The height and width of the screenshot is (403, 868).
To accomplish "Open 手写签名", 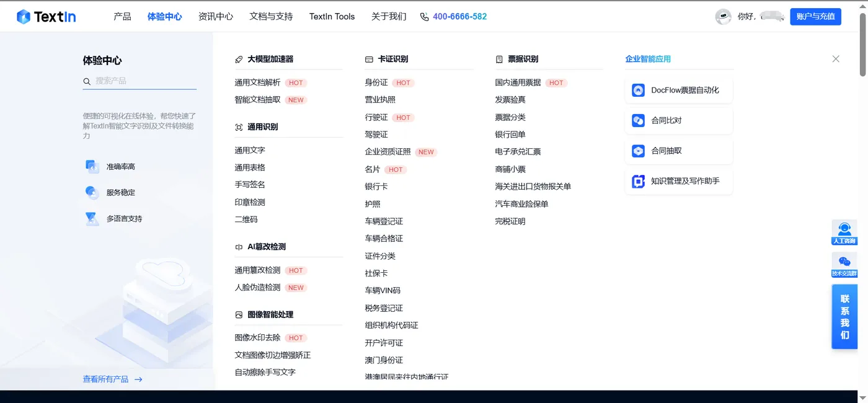I will click(250, 185).
